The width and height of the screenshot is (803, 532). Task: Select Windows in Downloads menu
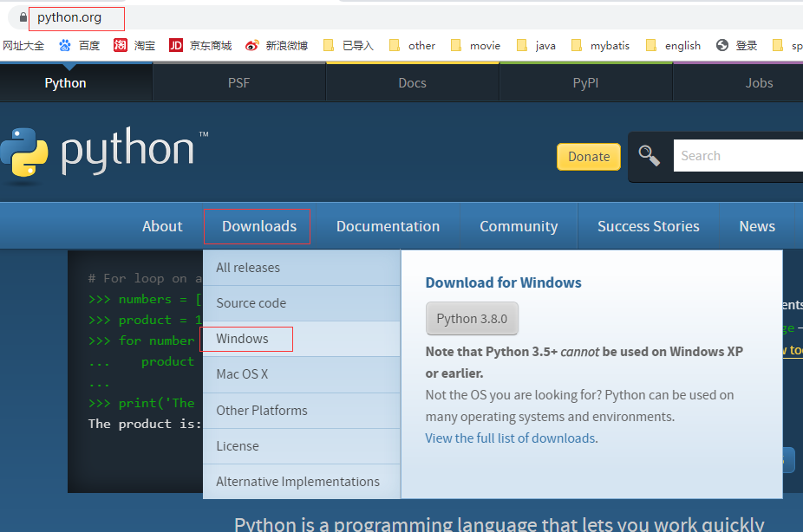tap(302, 339)
